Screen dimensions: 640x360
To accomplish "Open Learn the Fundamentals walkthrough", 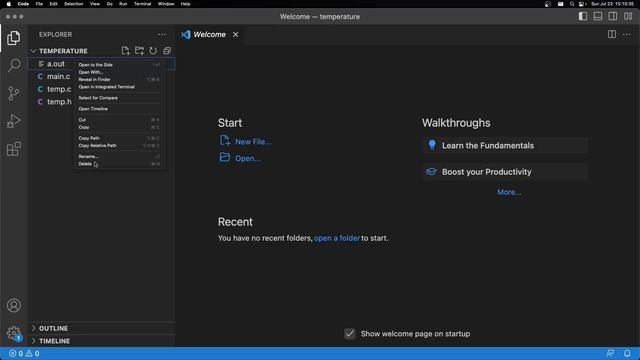I will [x=505, y=146].
